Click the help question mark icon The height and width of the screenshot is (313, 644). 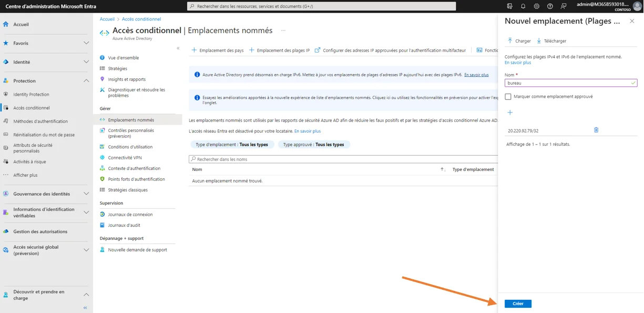point(550,6)
